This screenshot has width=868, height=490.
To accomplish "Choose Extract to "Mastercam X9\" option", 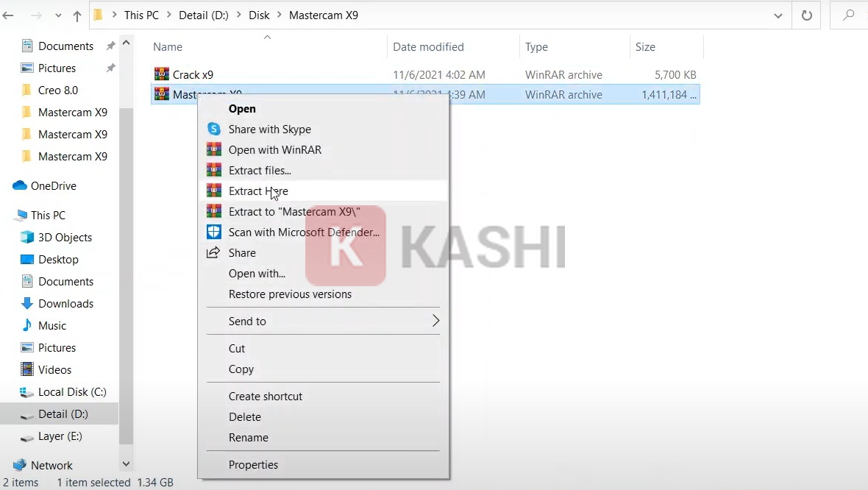I will click(294, 211).
